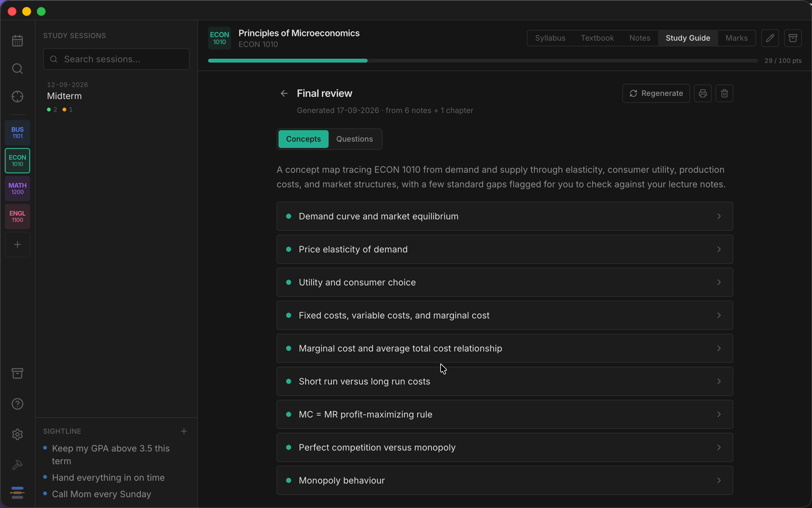
Task: Open the Midterm study session
Action: coord(116,97)
